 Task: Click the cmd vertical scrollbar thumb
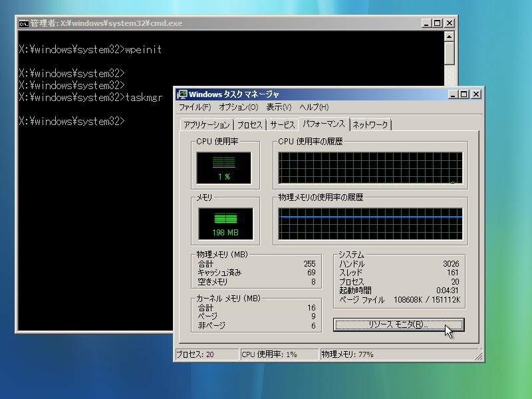click(x=450, y=53)
